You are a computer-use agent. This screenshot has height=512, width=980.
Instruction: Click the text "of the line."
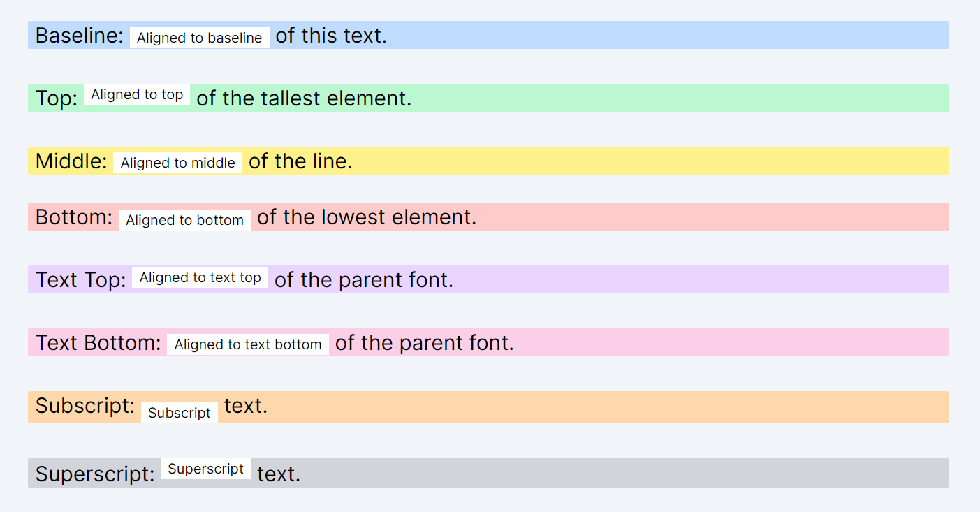point(300,161)
